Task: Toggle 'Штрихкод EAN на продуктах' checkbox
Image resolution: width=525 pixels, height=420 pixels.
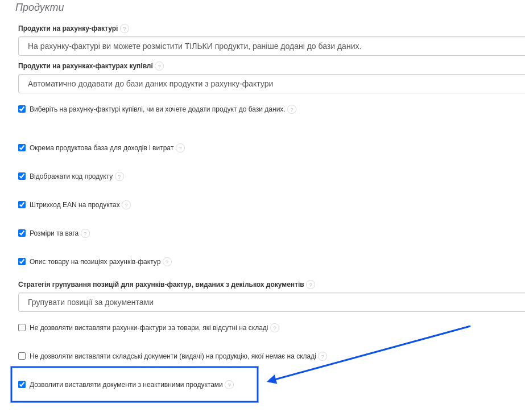Action: (x=22, y=205)
